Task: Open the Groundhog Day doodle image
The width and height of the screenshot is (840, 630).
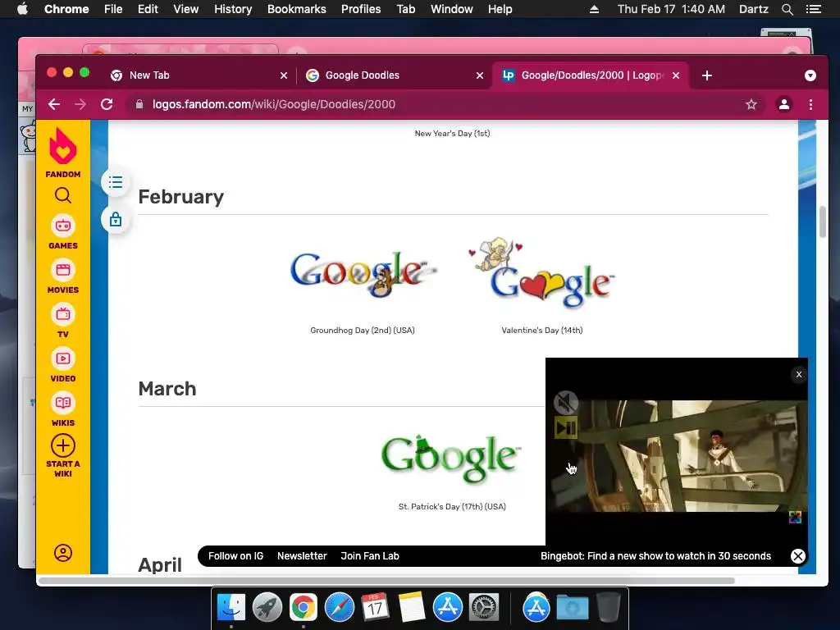Action: point(363,274)
